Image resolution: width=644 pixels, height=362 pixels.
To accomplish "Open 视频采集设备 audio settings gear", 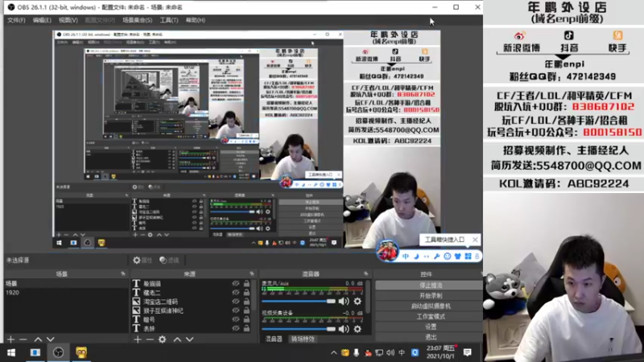I will [357, 329].
